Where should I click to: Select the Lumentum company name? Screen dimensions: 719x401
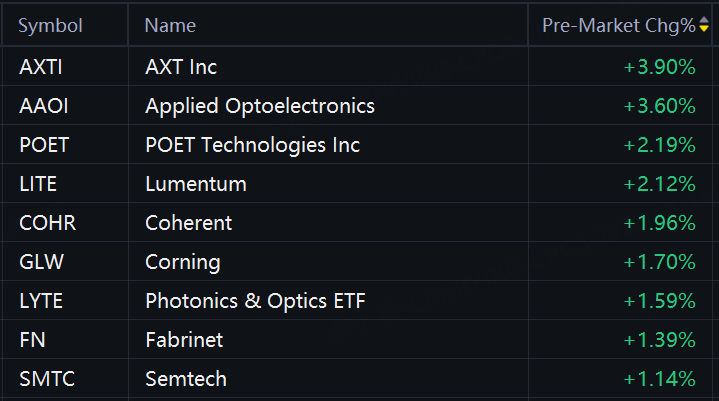pyautogui.click(x=196, y=184)
